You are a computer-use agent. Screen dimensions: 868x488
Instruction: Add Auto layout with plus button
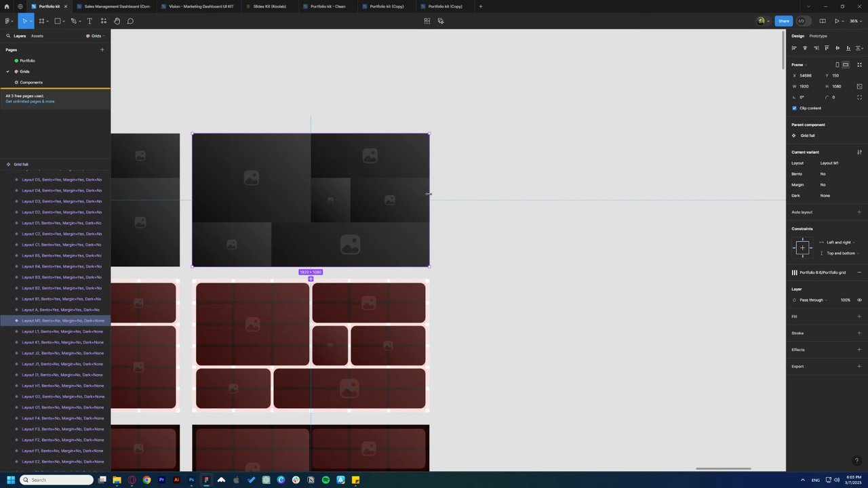click(x=859, y=212)
